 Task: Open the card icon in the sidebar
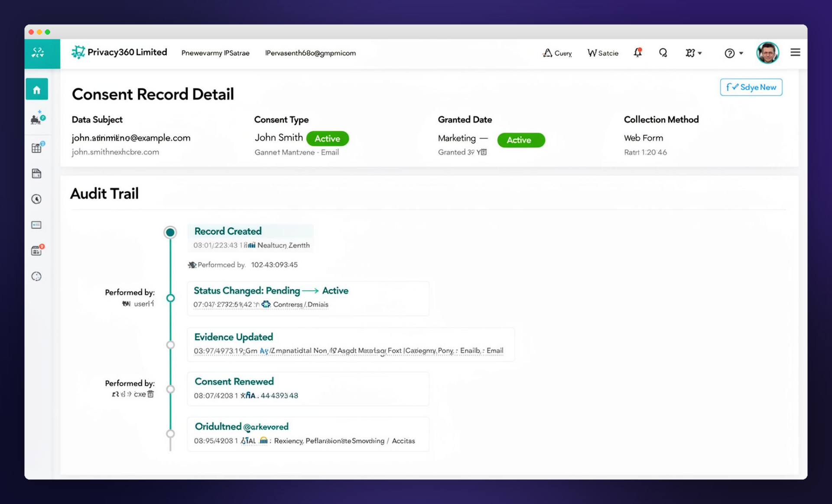36,225
